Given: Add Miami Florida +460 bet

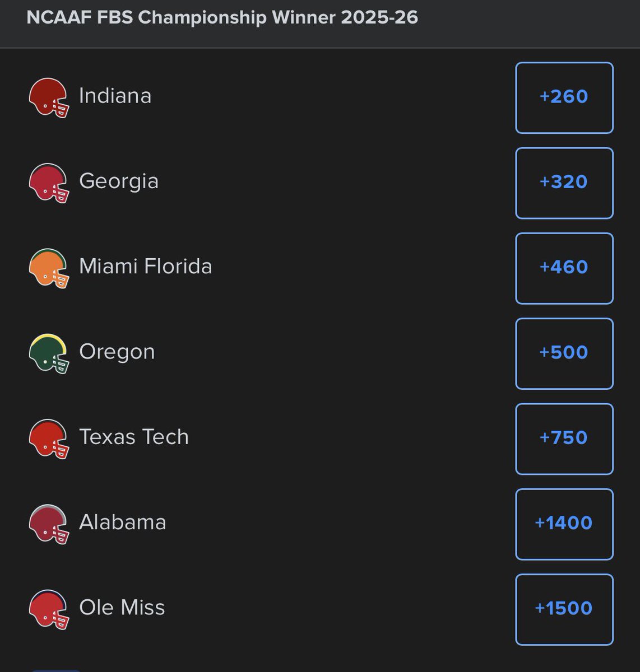Looking at the screenshot, I should tap(564, 268).
